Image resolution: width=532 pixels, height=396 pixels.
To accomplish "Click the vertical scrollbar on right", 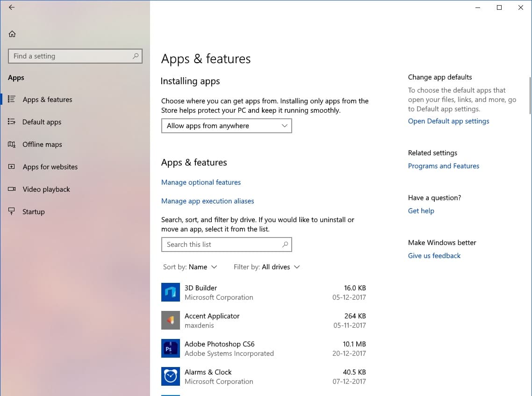I will coord(530,96).
